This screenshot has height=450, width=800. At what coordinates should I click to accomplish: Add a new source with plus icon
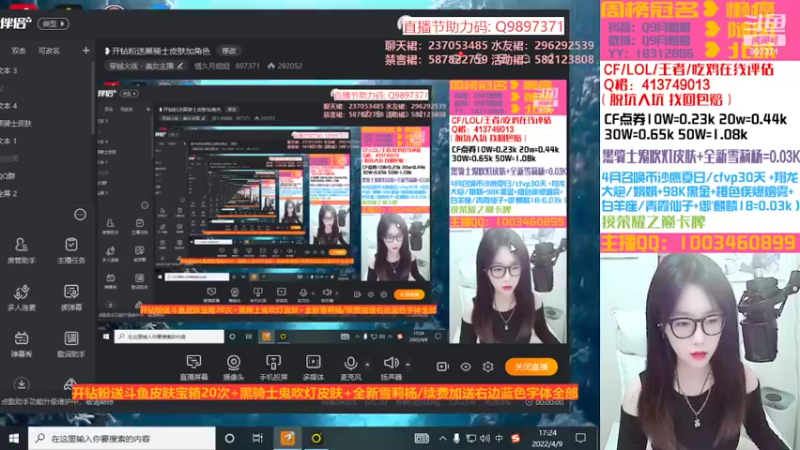(86, 51)
